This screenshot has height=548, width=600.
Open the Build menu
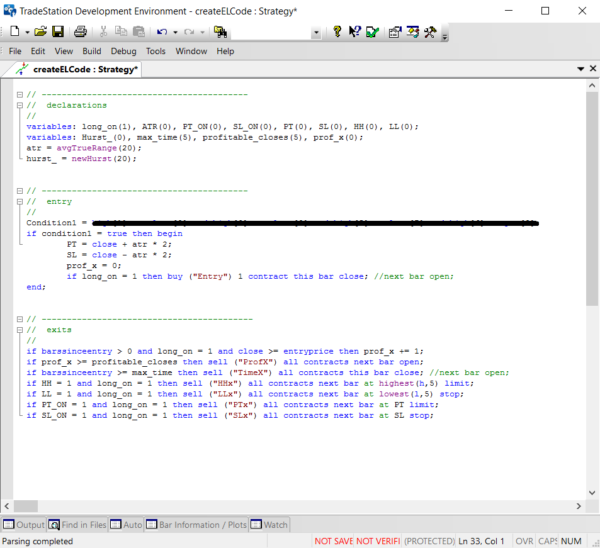pos(92,51)
